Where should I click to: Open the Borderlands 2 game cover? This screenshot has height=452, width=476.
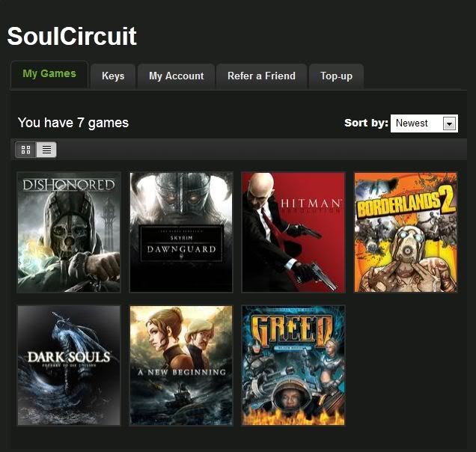pos(406,232)
